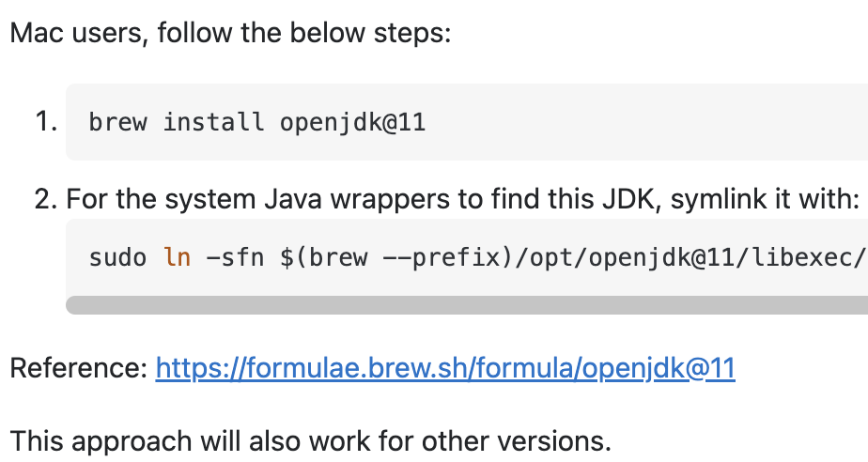Click list number 1 marker
868x462 pixels.
[x=46, y=121]
